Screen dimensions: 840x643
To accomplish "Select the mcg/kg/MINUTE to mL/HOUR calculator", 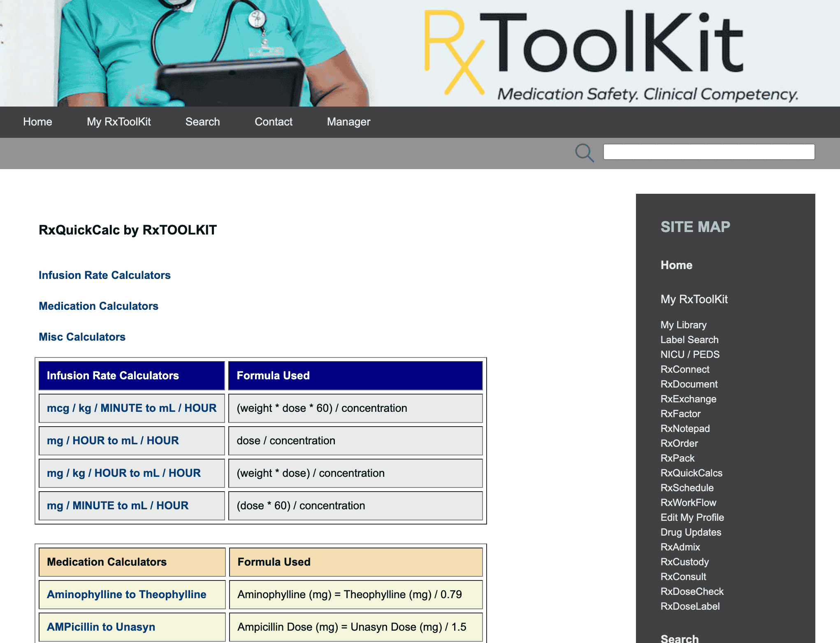I will point(132,408).
